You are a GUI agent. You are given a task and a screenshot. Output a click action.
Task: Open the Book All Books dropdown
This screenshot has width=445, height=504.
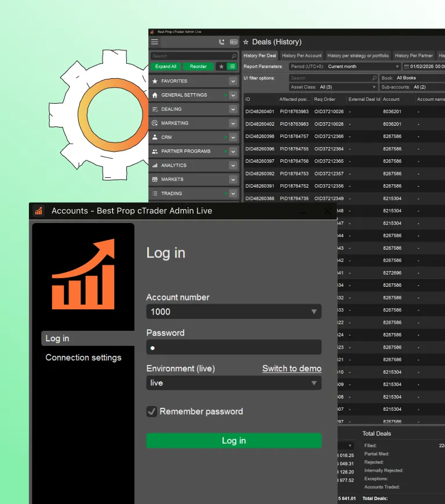(x=412, y=78)
